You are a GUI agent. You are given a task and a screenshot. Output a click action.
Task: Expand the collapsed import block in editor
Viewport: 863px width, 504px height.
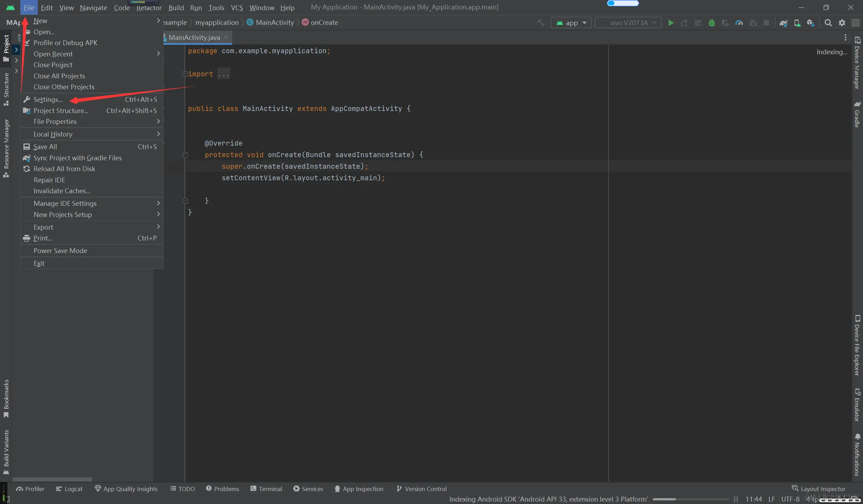tap(185, 74)
